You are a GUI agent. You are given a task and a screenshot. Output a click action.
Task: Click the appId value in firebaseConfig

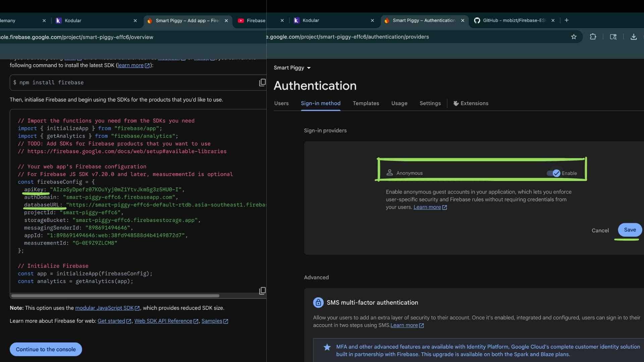pos(116,235)
